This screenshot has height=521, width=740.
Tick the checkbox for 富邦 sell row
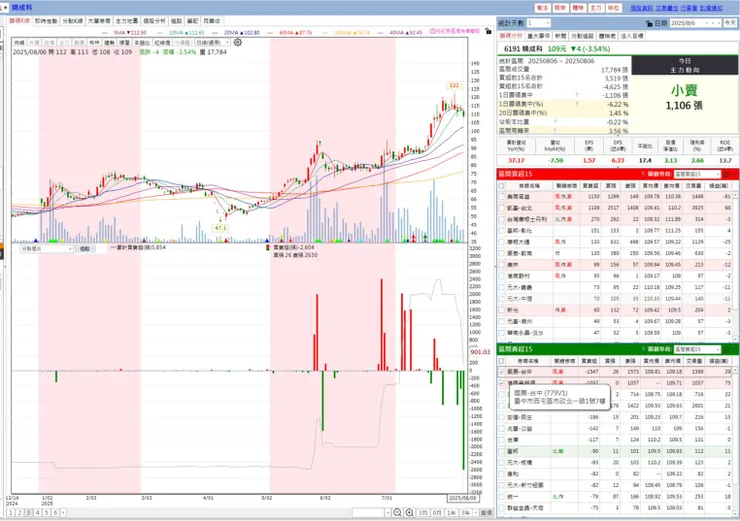coord(502,451)
